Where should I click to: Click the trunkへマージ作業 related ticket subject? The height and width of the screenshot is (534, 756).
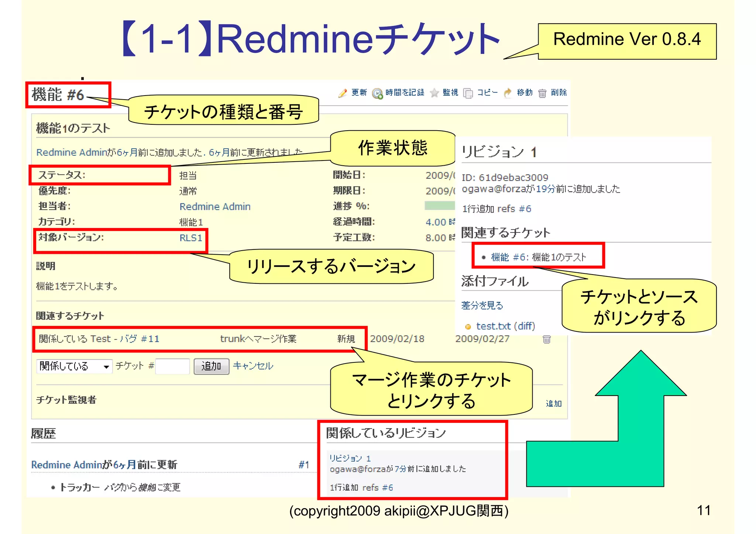(x=258, y=339)
